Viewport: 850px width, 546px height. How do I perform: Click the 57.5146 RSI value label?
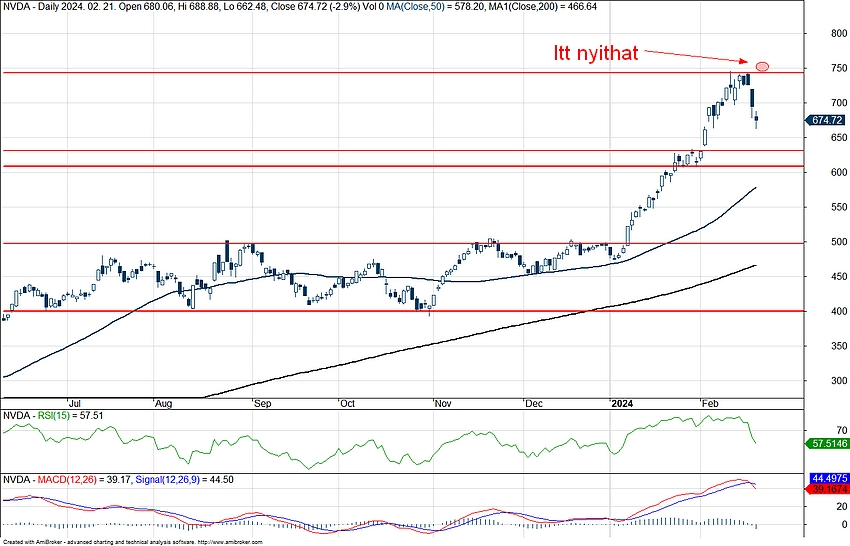[x=827, y=444]
